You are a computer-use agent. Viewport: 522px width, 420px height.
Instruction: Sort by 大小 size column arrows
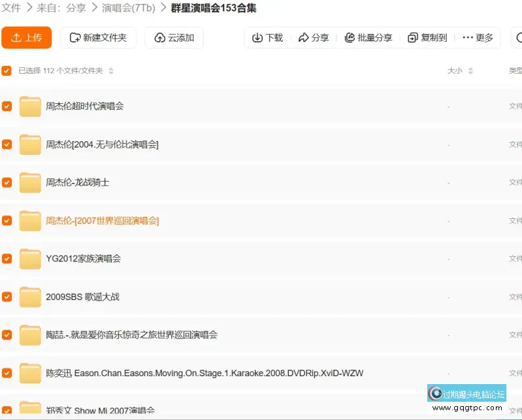tap(470, 71)
